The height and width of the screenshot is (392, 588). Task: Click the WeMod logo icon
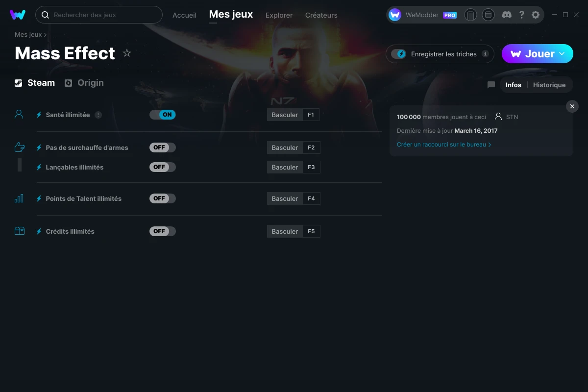tap(18, 15)
